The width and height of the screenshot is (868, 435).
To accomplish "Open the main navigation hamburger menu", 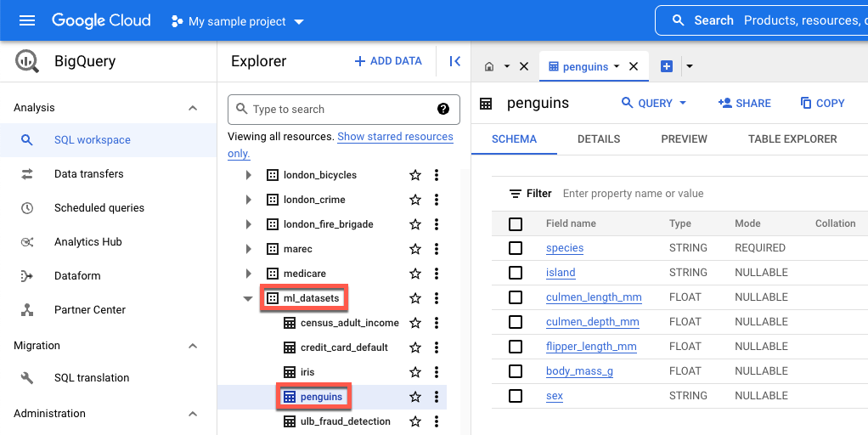I will [x=27, y=20].
